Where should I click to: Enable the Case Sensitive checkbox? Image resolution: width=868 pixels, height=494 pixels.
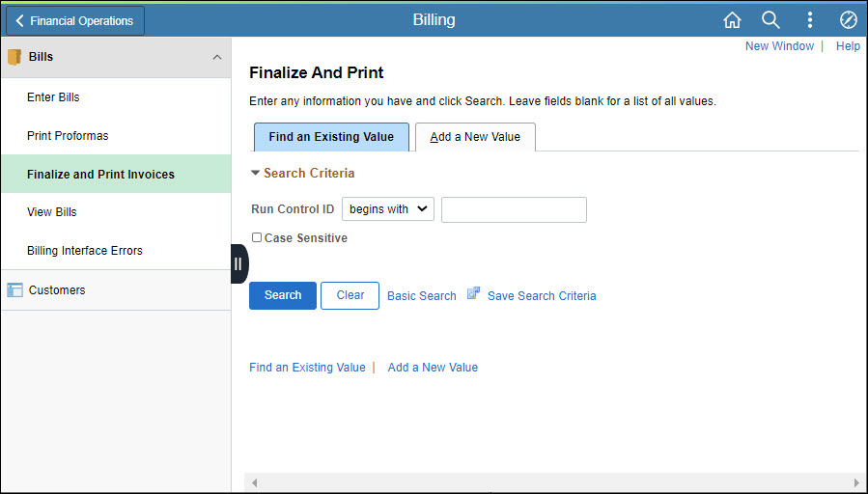[257, 237]
